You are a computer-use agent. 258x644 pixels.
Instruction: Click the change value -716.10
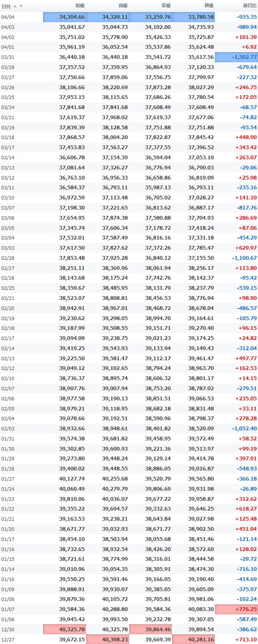coord(247,569)
